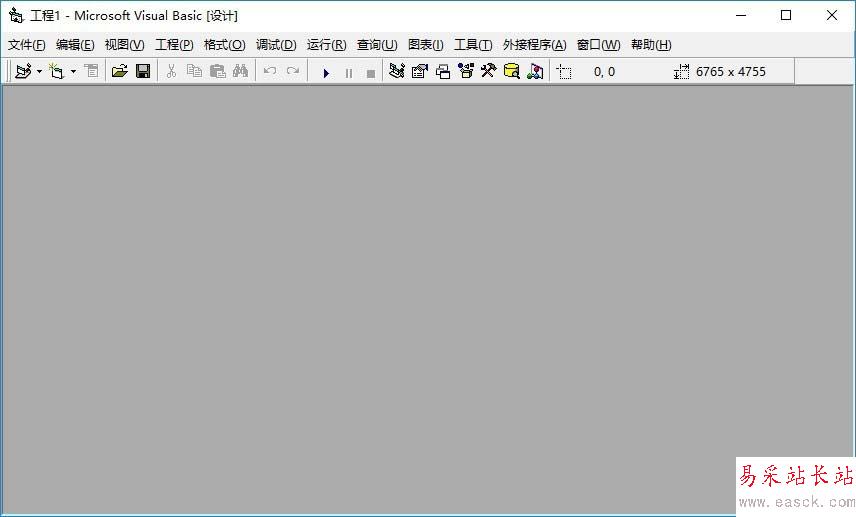Click the form position indicator icon
Viewport: 856px width, 517px height.
point(564,72)
